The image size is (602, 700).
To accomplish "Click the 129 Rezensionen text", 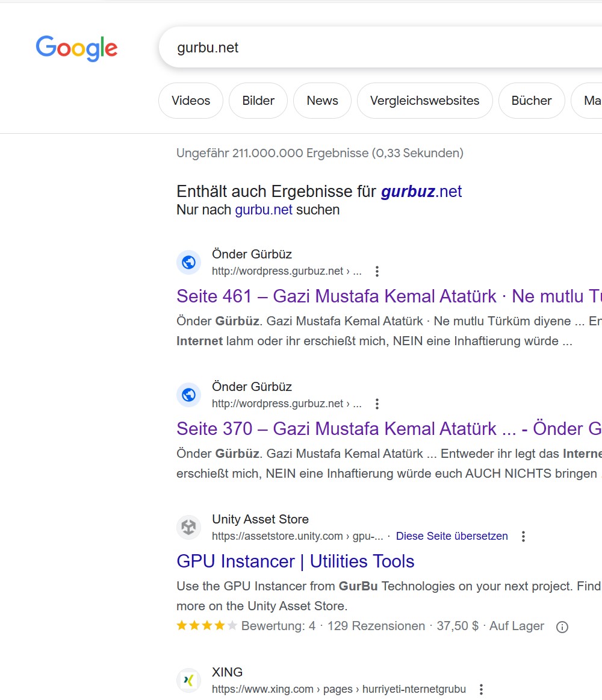I will (x=376, y=626).
